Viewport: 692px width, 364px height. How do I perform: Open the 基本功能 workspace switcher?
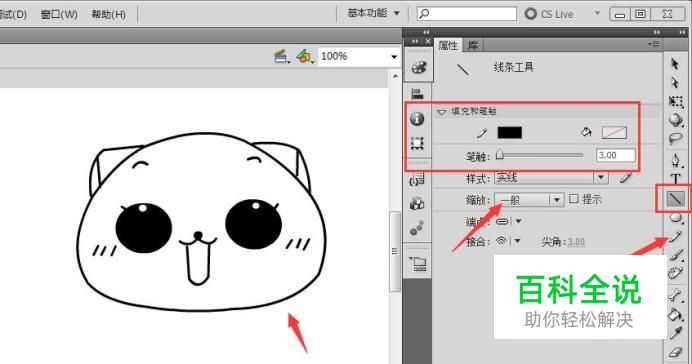click(373, 13)
